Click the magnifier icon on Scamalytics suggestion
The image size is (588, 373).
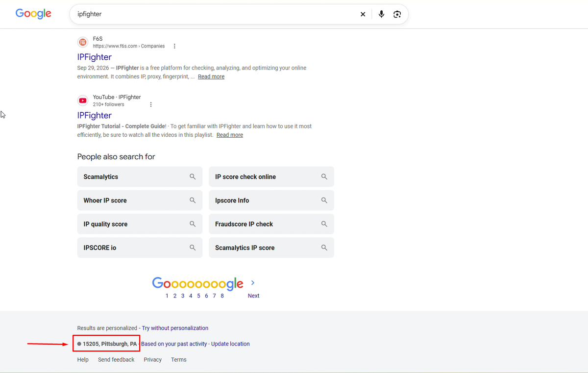193,176
